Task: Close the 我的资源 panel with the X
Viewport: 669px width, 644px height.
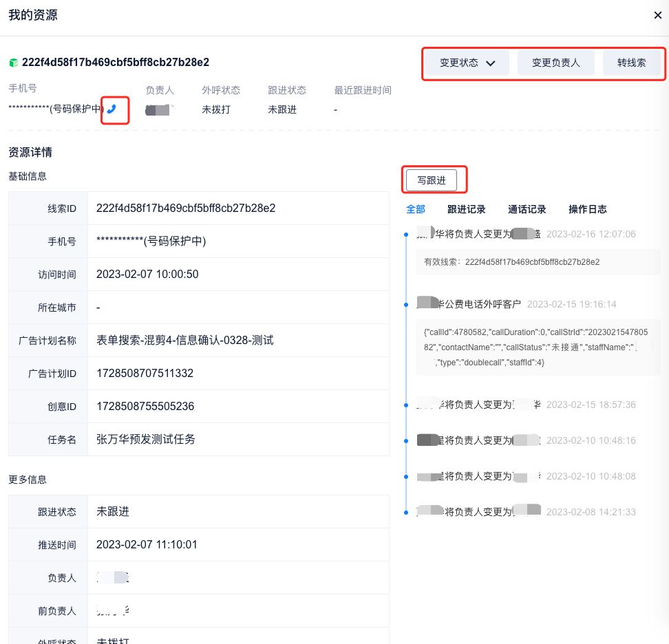Action: click(x=657, y=16)
